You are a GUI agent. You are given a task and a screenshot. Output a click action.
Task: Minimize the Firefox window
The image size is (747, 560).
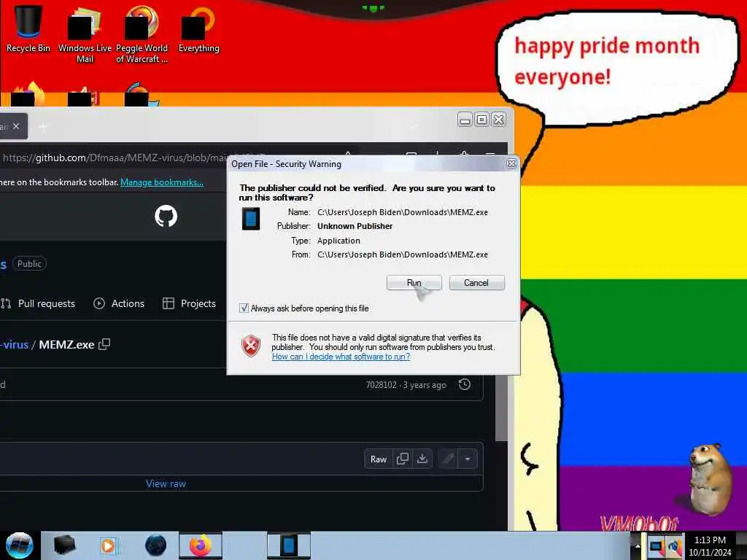(465, 119)
